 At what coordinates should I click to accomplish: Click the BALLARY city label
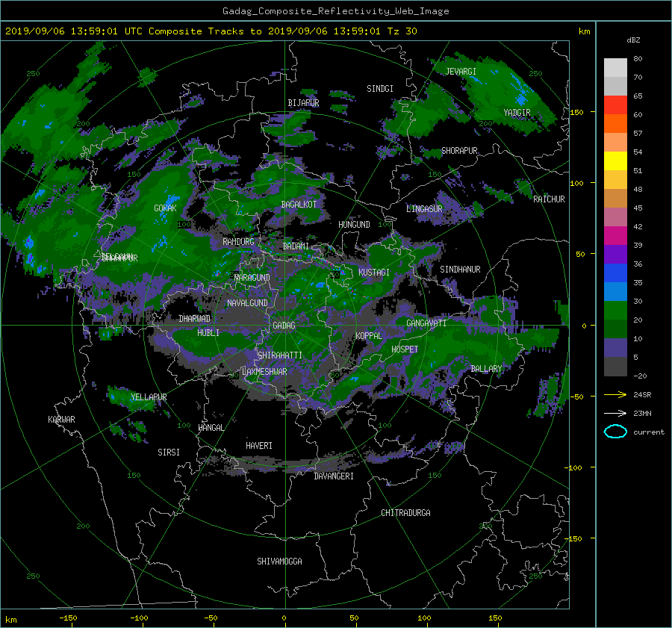486,369
